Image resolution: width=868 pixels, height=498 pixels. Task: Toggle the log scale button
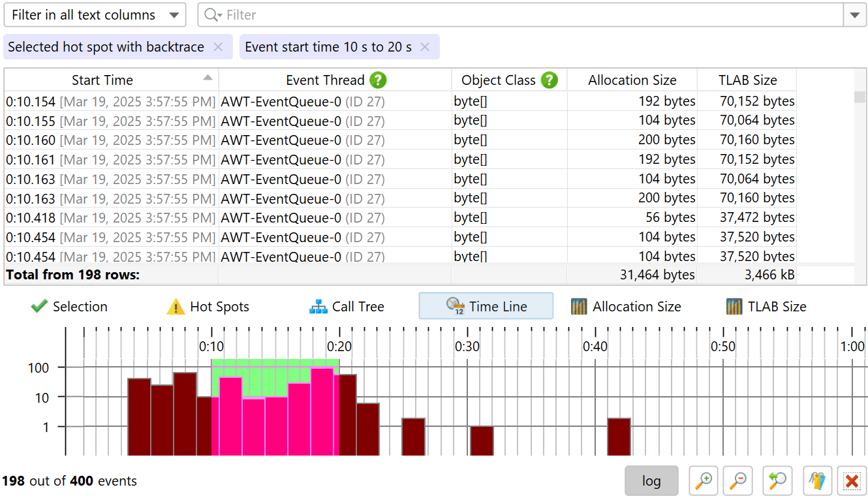tap(651, 481)
